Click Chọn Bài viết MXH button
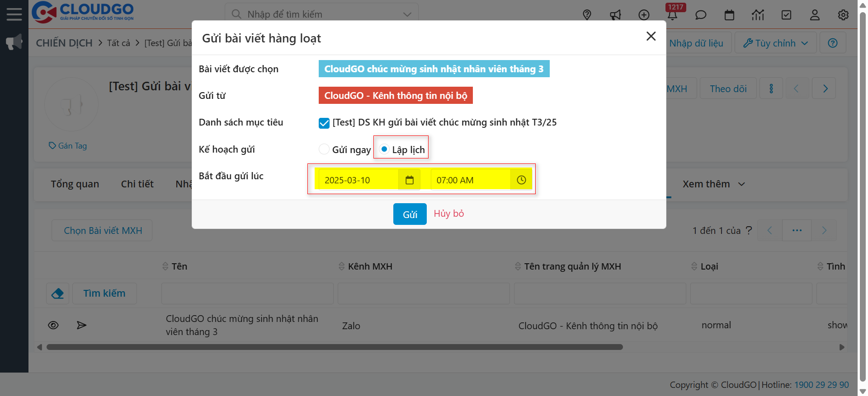 (102, 230)
